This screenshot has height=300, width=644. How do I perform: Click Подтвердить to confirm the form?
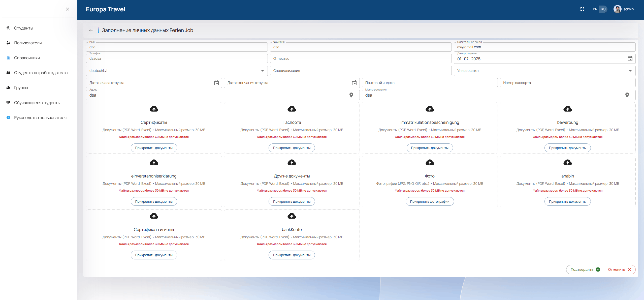point(585,269)
